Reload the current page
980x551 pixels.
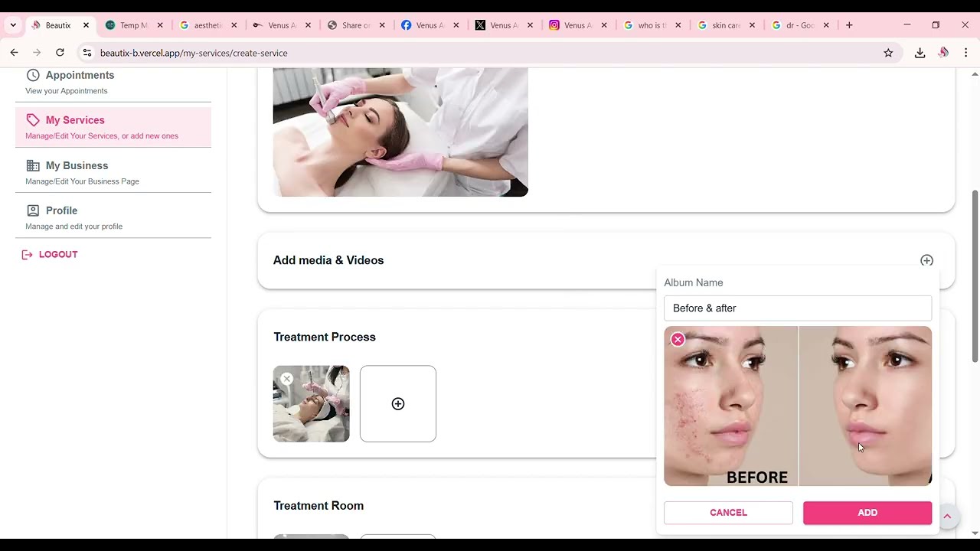point(60,53)
